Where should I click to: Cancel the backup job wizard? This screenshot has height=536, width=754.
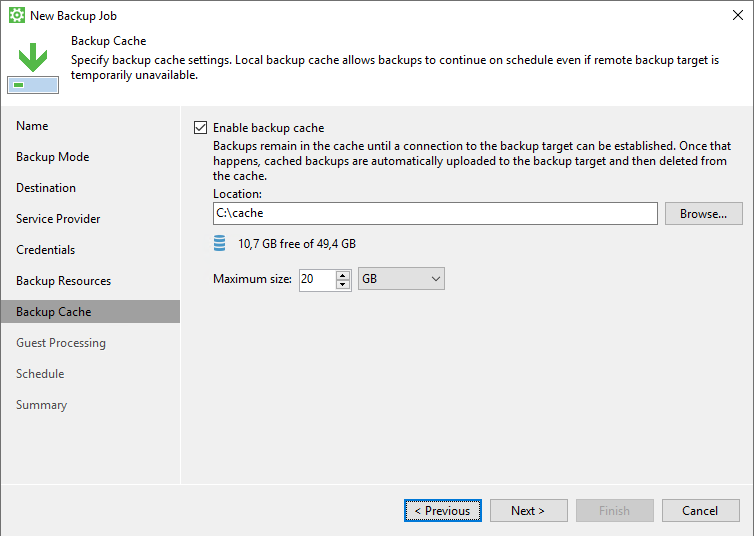coord(701,511)
